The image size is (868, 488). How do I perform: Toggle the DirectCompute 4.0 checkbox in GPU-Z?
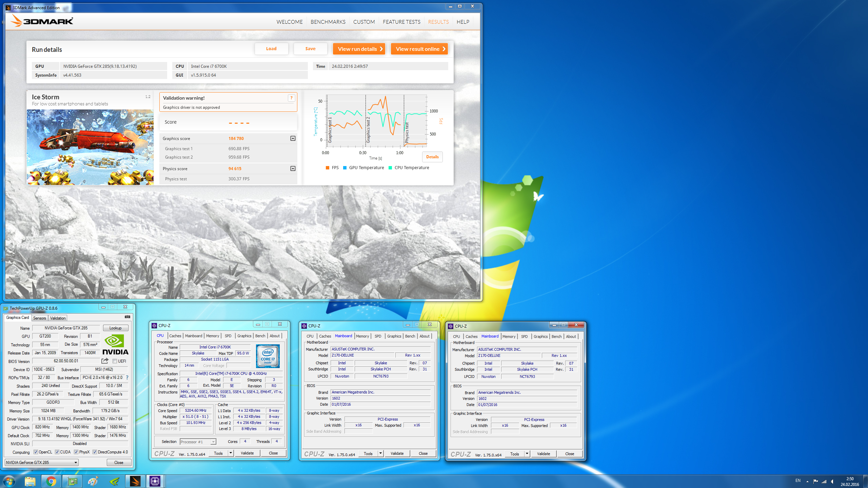coord(95,452)
